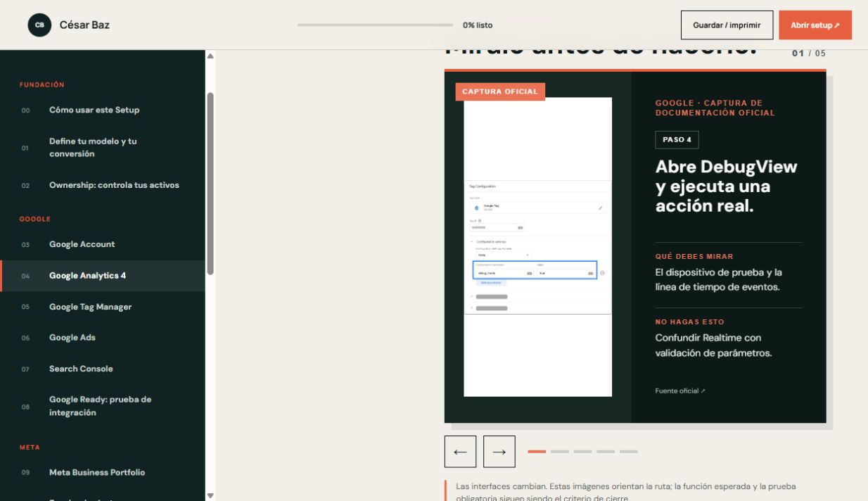Click the Abre DebugView heading
Image resolution: width=868 pixels, height=501 pixels.
point(727,186)
